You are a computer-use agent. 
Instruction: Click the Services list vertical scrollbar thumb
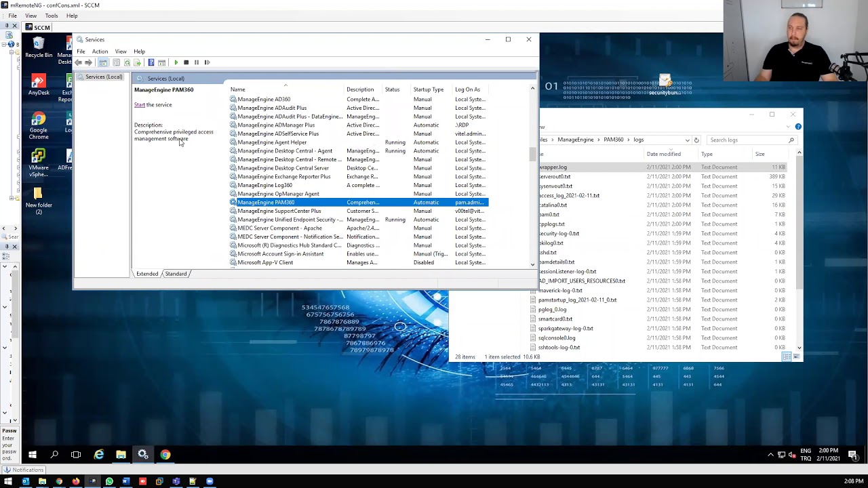[532, 154]
